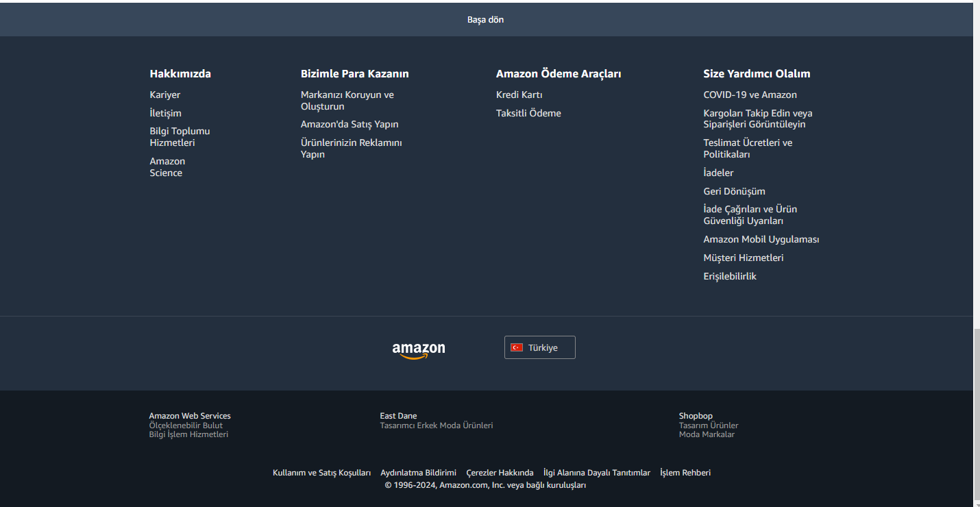
Task: Click the 1996-2024 Amazon.com copyright text
Action: (485, 485)
